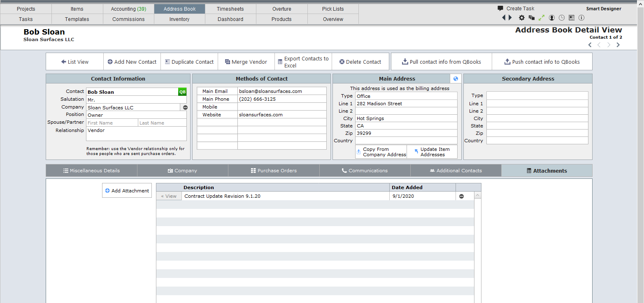This screenshot has width=644, height=303.
Task: Open the Inventory tab
Action: pos(179,19)
